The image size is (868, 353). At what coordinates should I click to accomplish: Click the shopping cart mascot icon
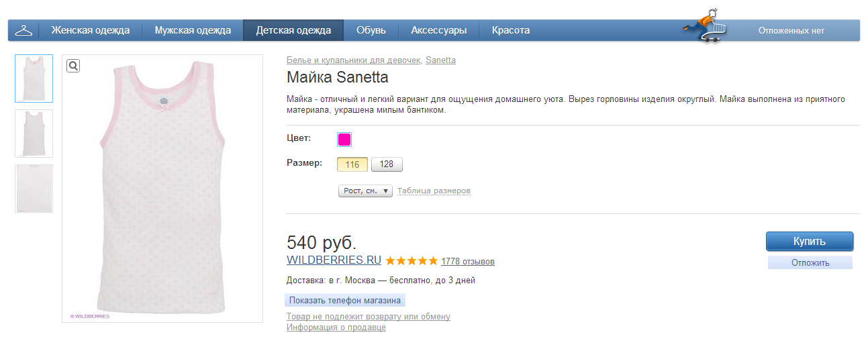(x=706, y=26)
